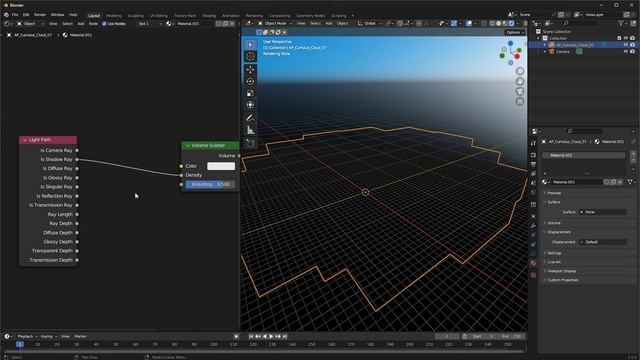Image resolution: width=640 pixels, height=360 pixels.
Task: Expand the Volume panel in properties
Action: tap(554, 223)
